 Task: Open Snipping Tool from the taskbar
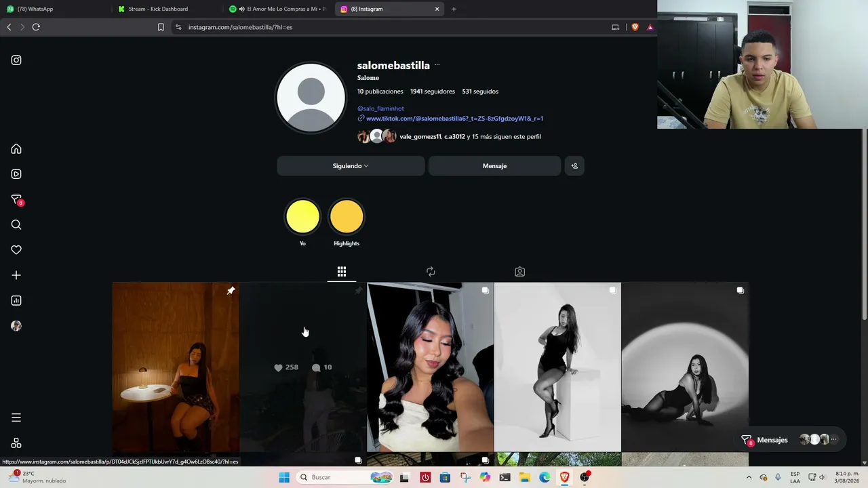[x=465, y=477]
